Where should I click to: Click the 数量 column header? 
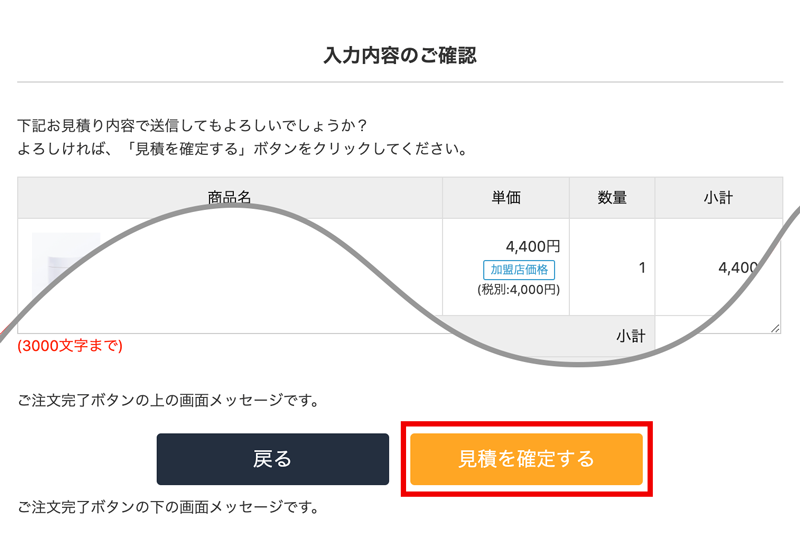(x=612, y=198)
